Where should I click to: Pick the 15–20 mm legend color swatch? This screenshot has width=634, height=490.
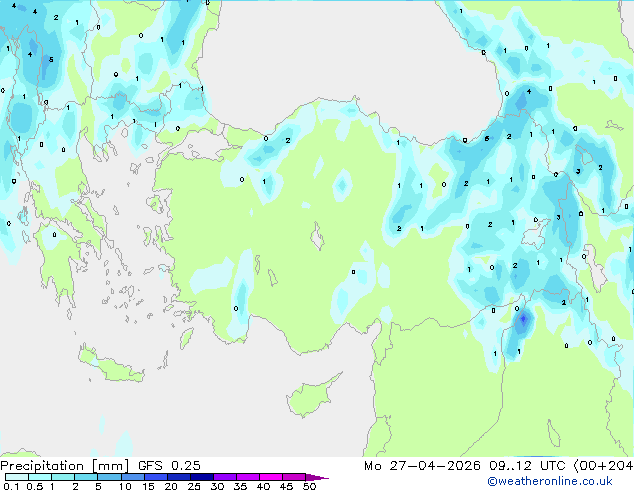point(155,477)
